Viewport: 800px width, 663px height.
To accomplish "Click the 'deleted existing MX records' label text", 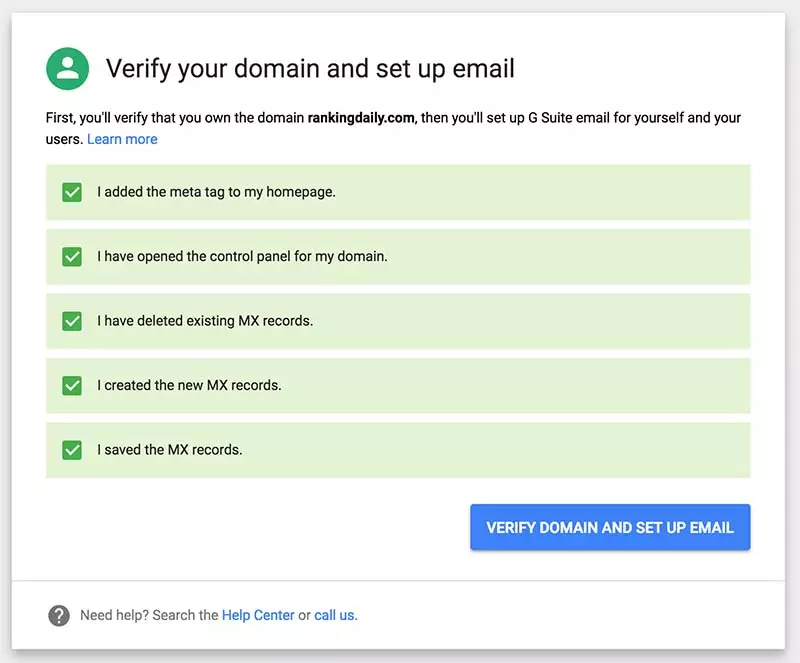I will pyautogui.click(x=205, y=321).
